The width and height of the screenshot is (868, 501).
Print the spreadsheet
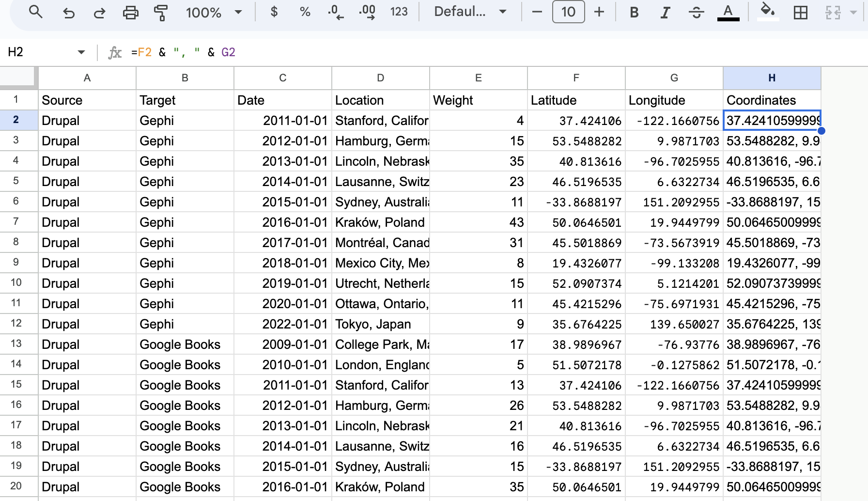point(130,12)
